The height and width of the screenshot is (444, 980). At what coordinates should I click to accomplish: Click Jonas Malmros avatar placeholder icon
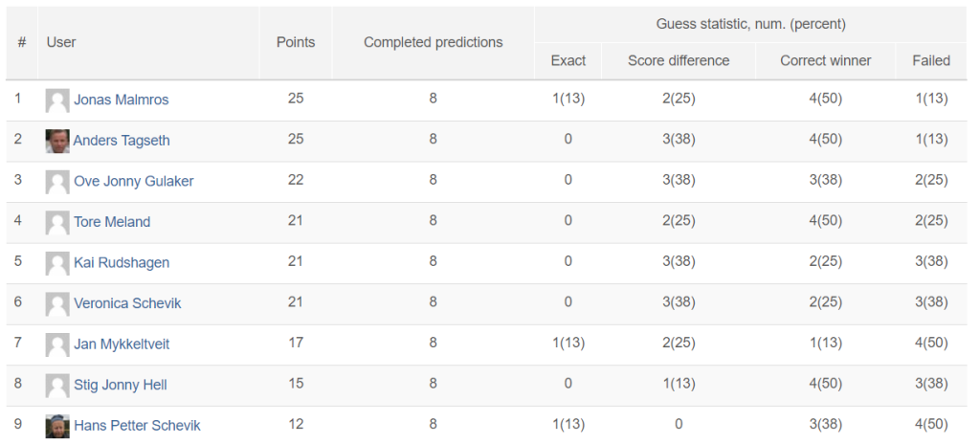pyautogui.click(x=57, y=100)
